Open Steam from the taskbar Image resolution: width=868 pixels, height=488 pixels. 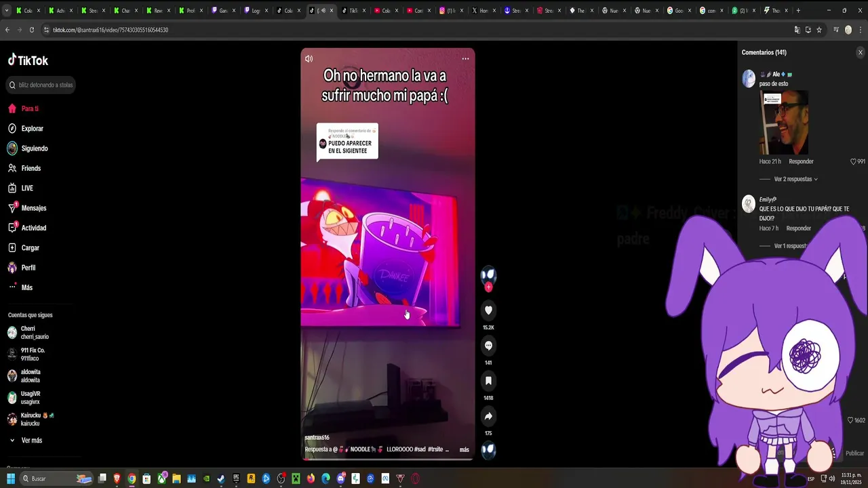221,479
